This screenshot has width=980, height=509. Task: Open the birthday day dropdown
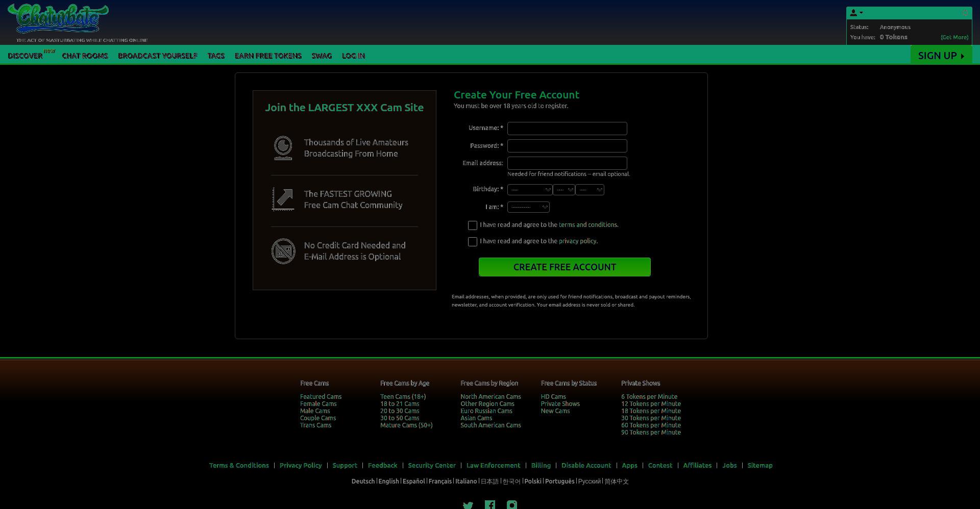tap(564, 190)
